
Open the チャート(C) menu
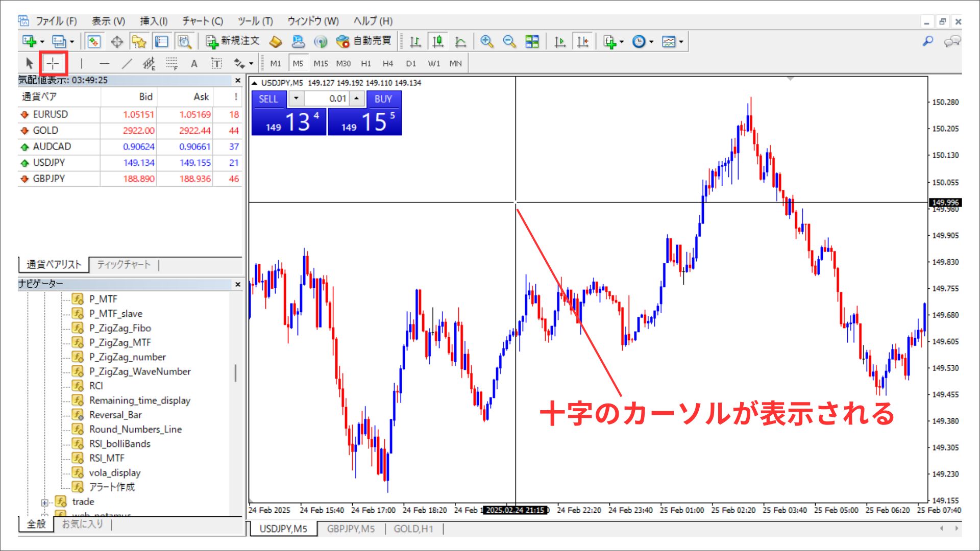point(203,21)
